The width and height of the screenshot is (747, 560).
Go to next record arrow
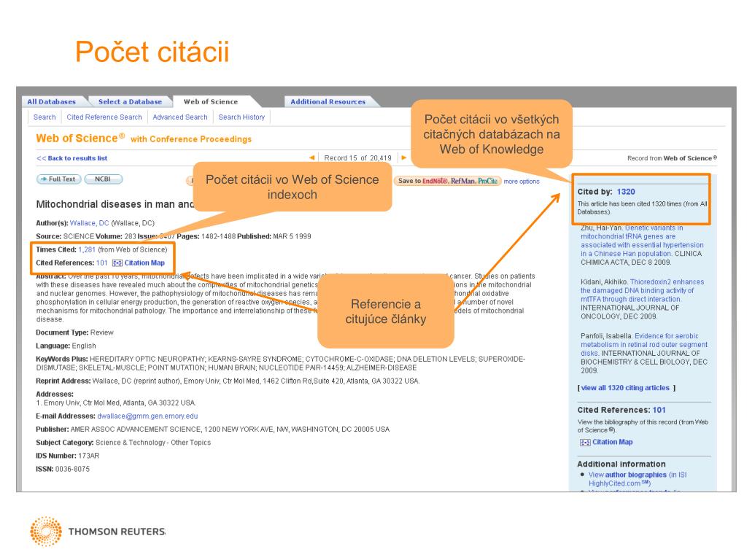point(404,157)
